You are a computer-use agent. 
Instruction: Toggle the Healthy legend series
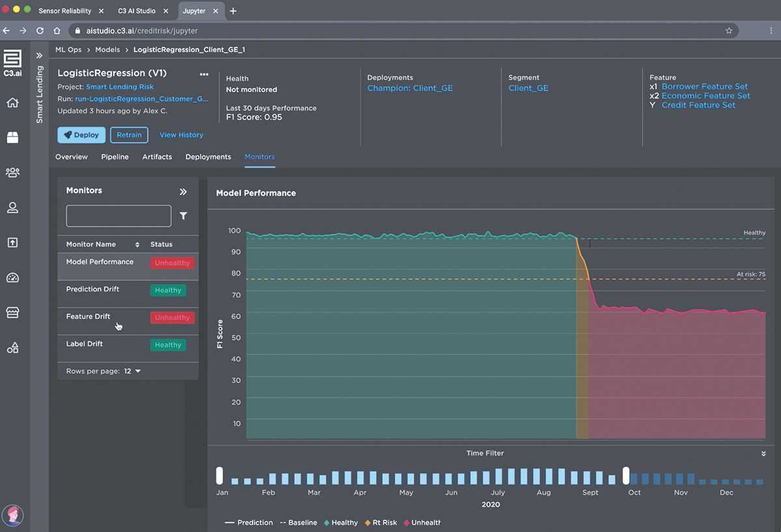(x=340, y=522)
